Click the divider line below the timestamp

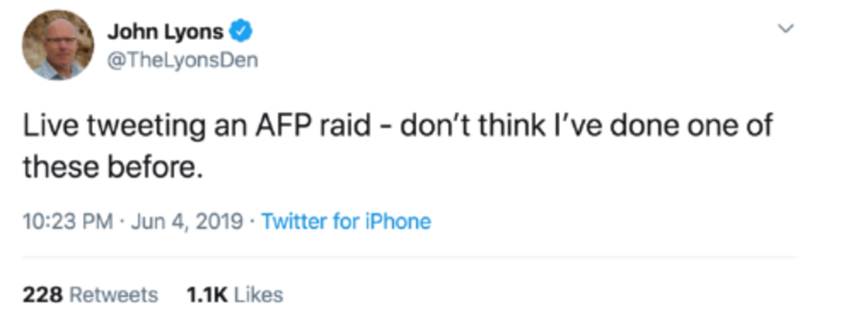click(x=409, y=256)
